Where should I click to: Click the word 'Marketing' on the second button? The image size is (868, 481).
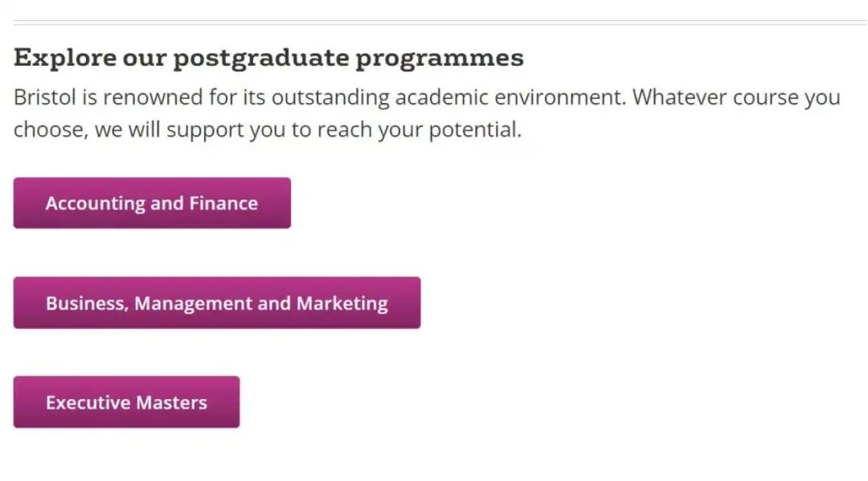click(342, 303)
